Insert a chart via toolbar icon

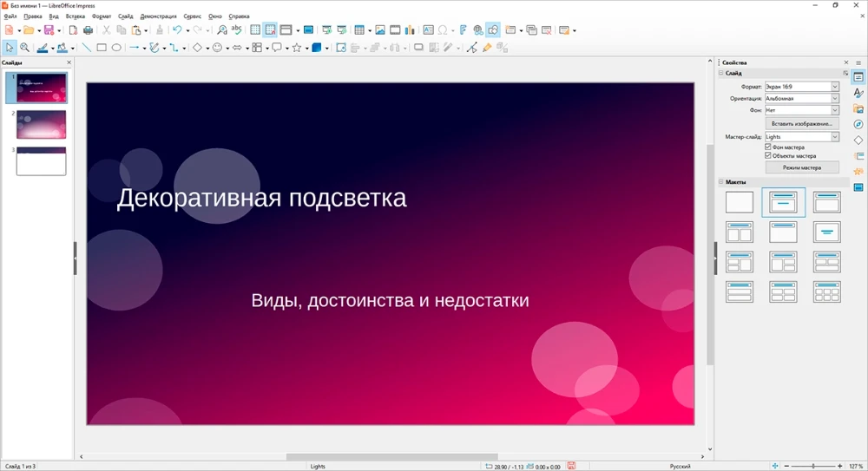(x=410, y=29)
